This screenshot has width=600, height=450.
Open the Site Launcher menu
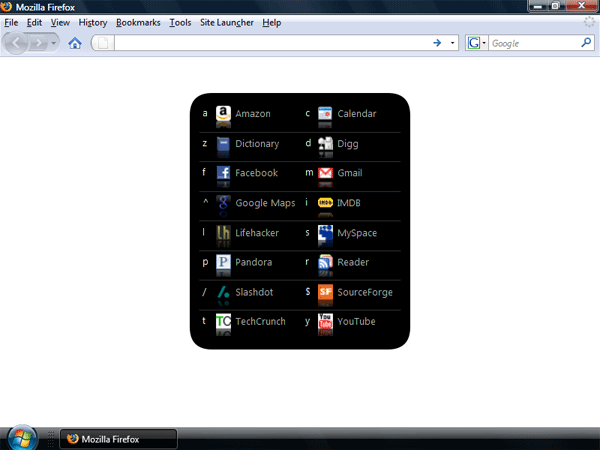[227, 22]
